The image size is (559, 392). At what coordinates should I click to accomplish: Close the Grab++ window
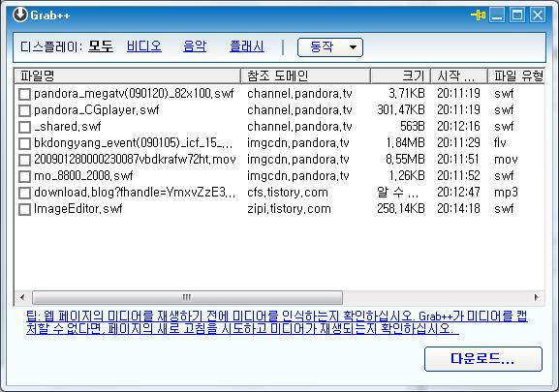coord(538,15)
